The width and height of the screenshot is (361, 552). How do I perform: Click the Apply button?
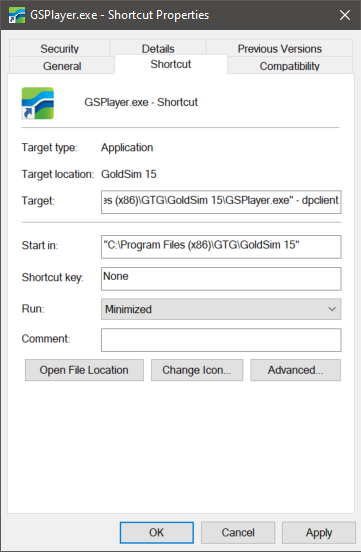point(319,532)
